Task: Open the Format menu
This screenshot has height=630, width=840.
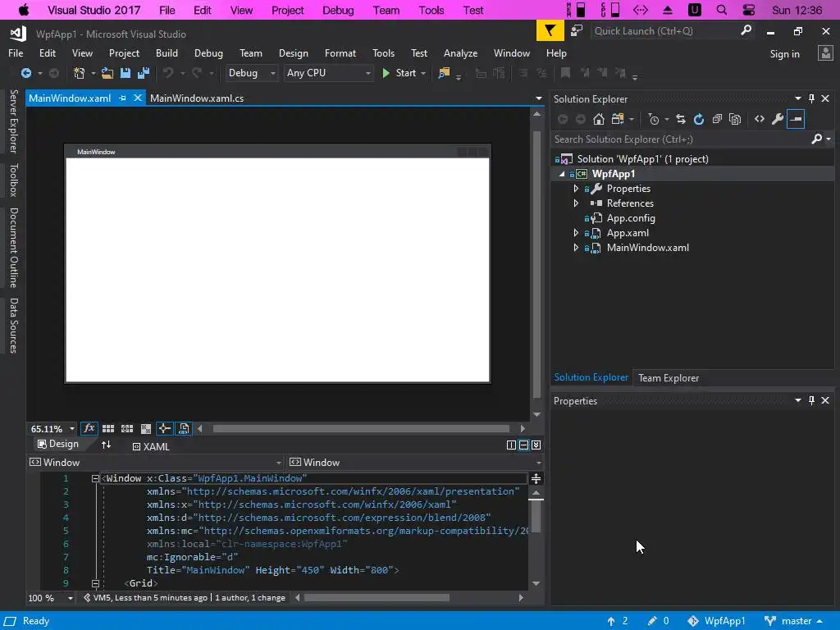Action: (340, 53)
